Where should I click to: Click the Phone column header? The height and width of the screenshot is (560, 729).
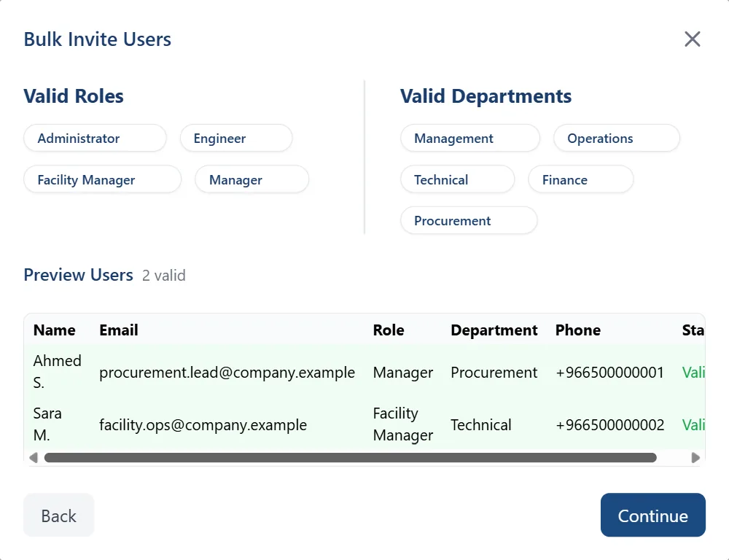pos(578,330)
